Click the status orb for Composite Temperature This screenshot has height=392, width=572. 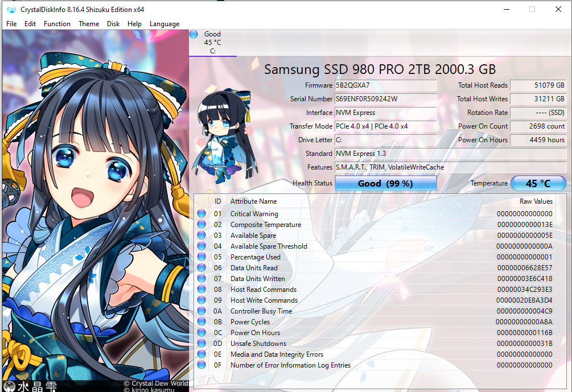point(201,224)
